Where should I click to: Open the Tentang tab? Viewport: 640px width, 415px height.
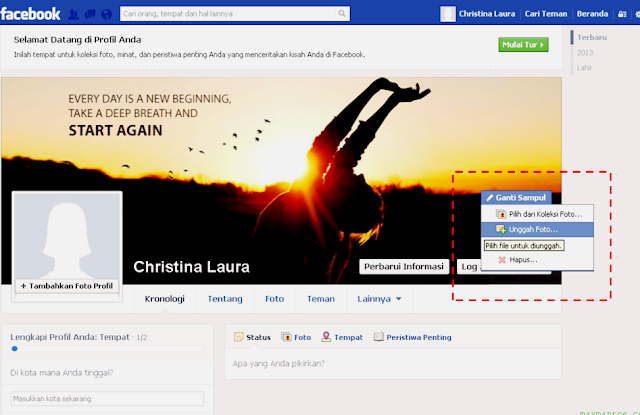pyautogui.click(x=225, y=299)
